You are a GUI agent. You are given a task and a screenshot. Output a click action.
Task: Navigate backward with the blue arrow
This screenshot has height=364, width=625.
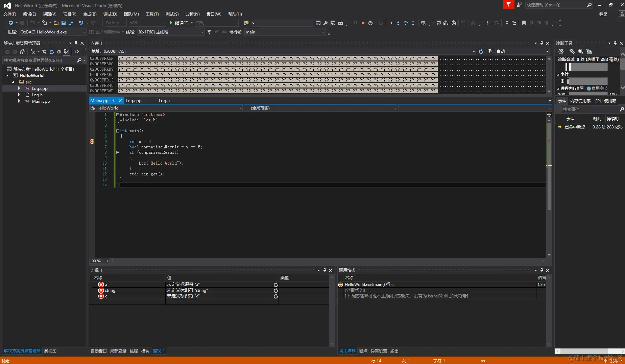point(10,23)
